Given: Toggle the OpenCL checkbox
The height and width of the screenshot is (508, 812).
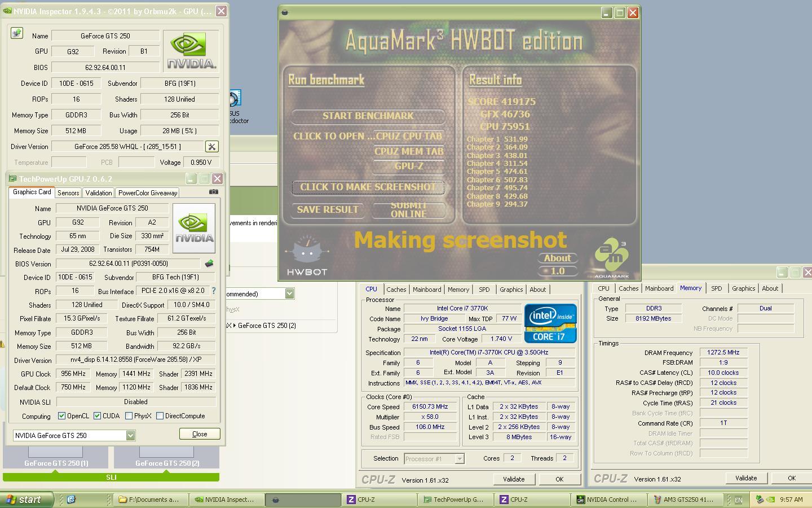Looking at the screenshot, I should (62, 416).
